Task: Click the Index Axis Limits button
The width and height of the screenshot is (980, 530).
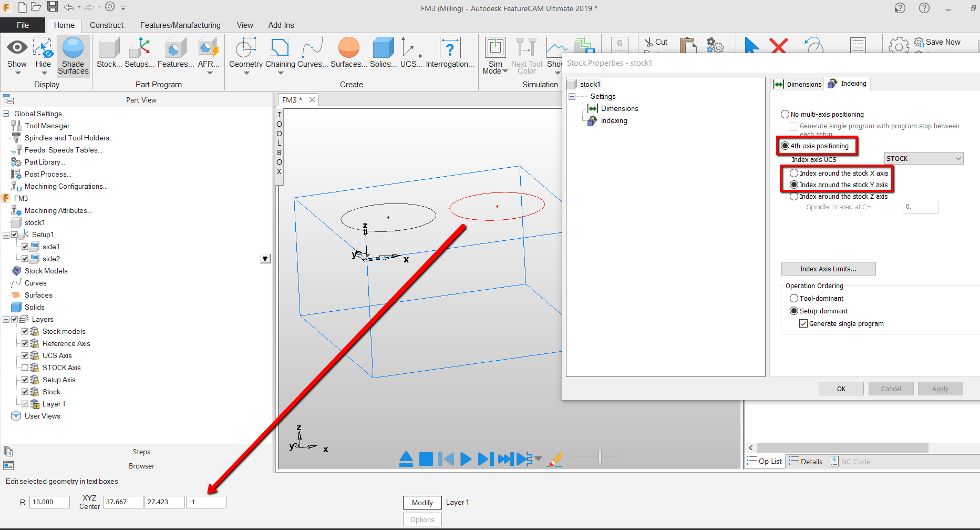Action: [828, 269]
